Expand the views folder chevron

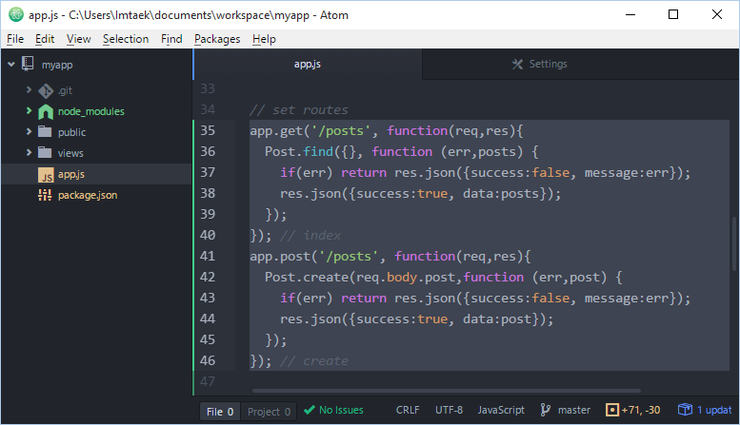[29, 152]
